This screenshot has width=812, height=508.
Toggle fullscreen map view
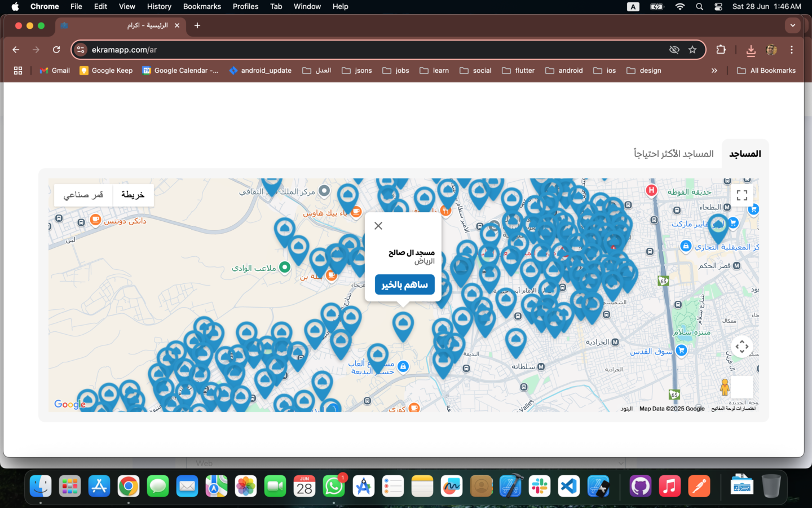[742, 195]
